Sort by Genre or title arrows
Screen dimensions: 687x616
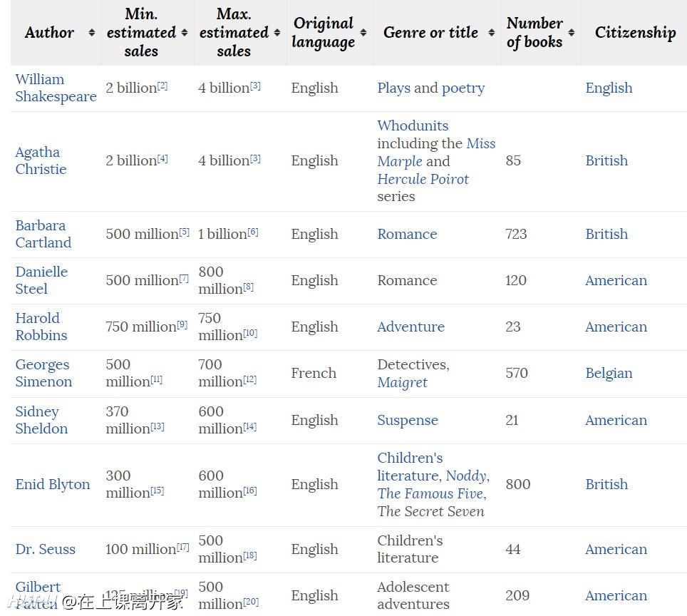pos(492,33)
